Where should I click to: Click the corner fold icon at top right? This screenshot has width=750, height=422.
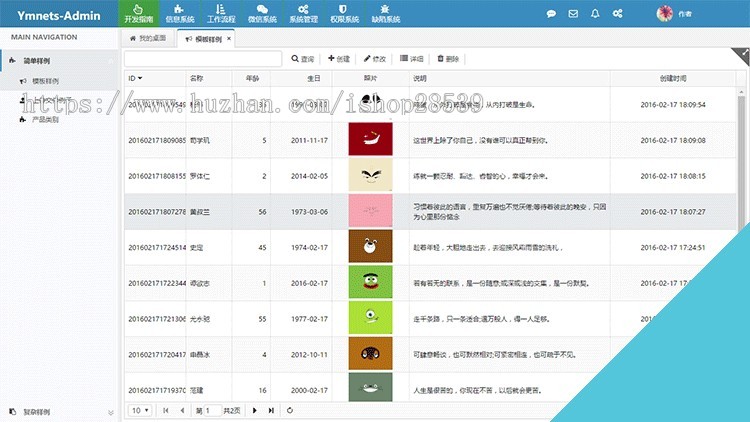coord(743,55)
